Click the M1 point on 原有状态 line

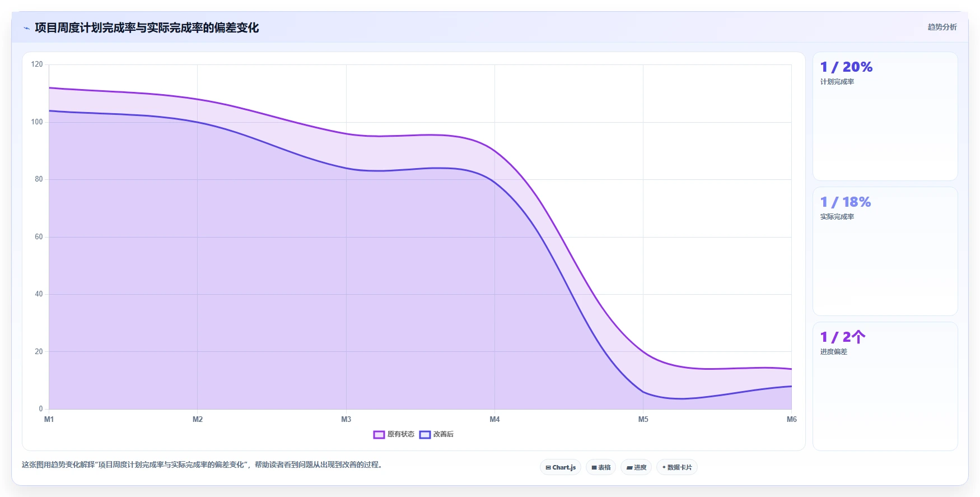49,87
